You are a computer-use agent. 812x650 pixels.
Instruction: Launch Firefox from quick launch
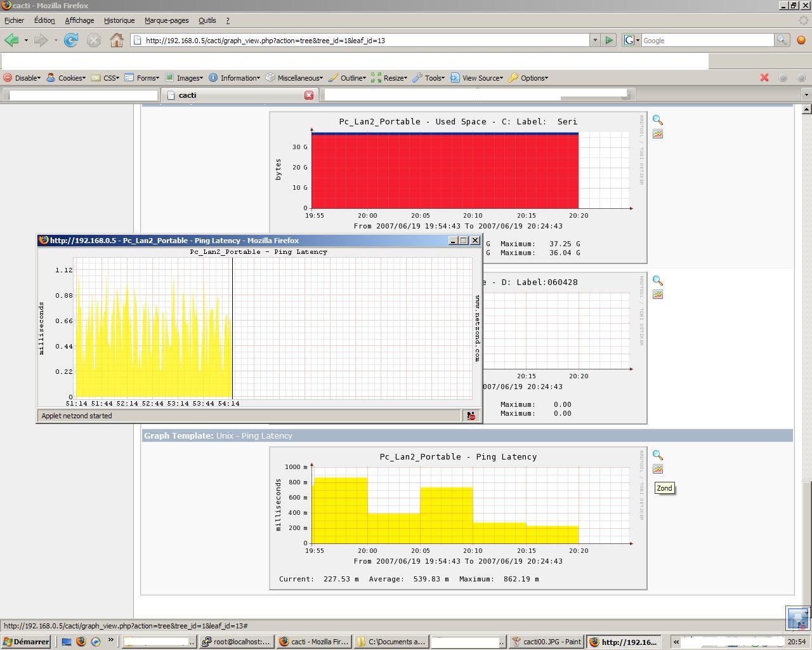click(x=81, y=642)
